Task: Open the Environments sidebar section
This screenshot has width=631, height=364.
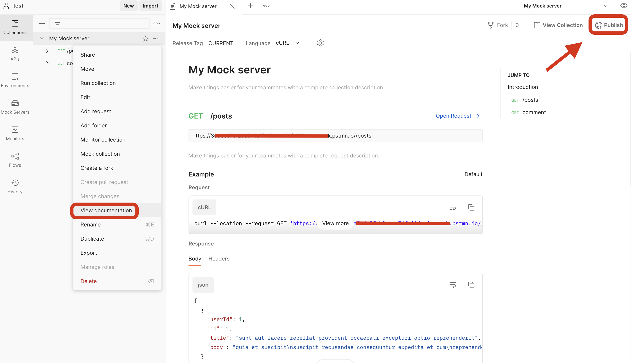Action: point(15,80)
